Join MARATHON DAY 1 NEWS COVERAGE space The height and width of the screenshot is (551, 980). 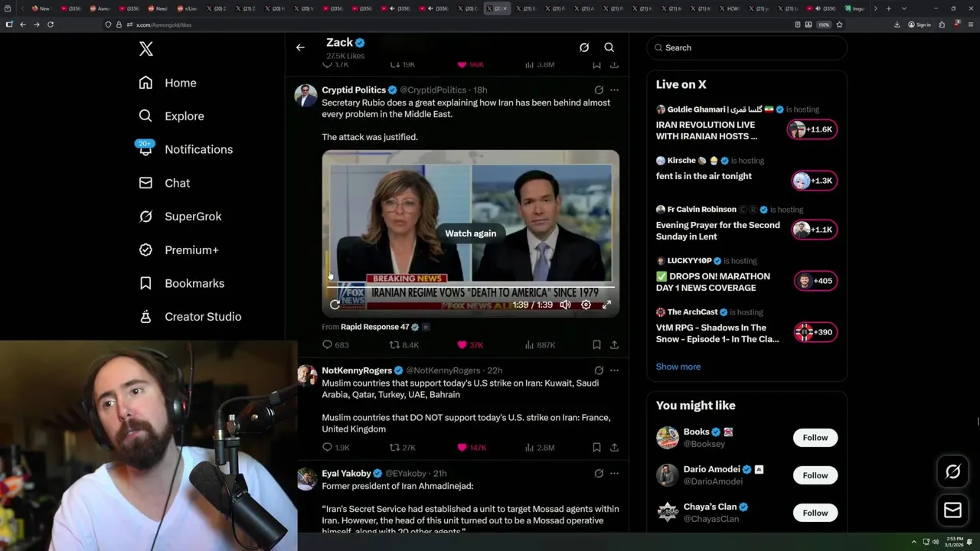816,281
